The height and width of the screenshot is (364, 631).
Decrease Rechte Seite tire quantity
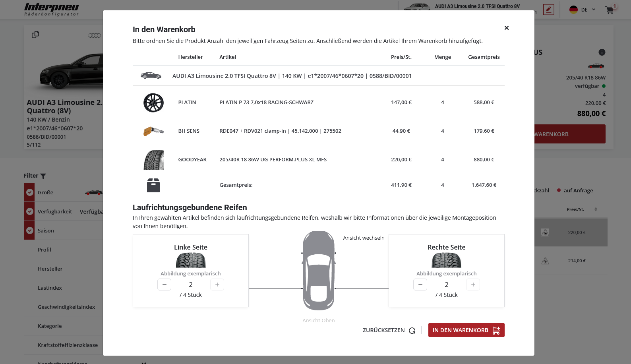tap(420, 285)
